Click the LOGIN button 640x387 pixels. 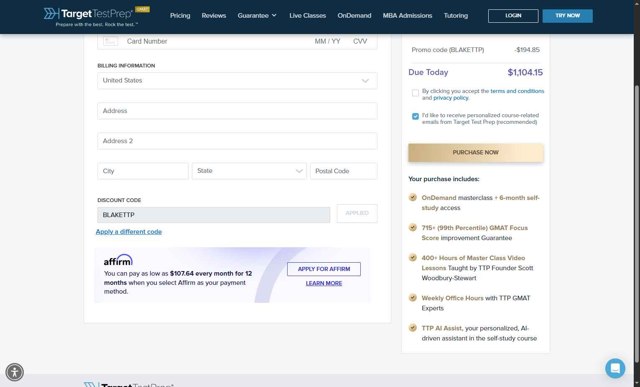[x=513, y=16]
